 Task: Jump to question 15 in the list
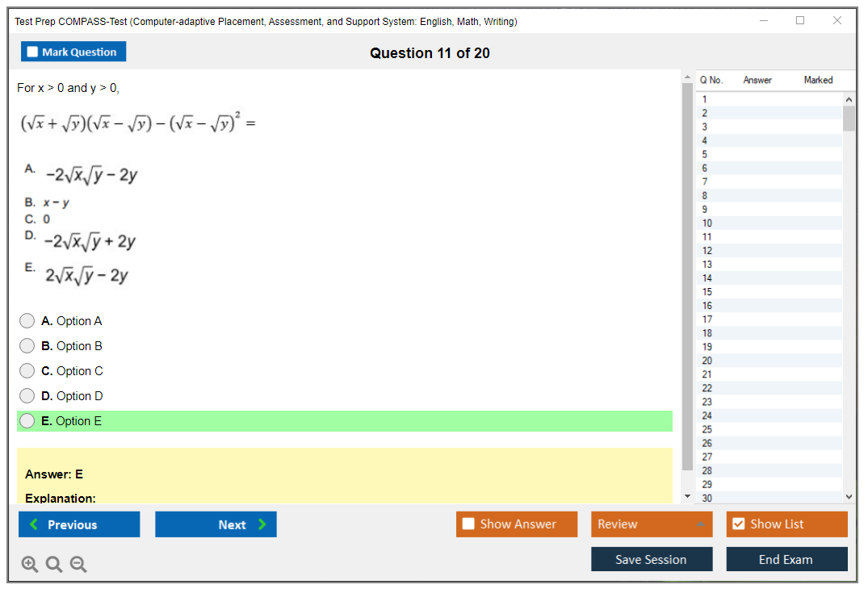[707, 292]
